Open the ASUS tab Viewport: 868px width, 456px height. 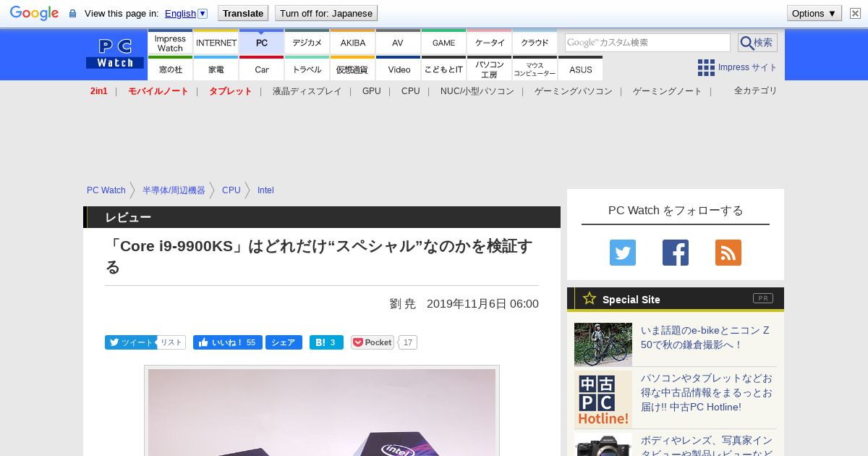click(581, 69)
